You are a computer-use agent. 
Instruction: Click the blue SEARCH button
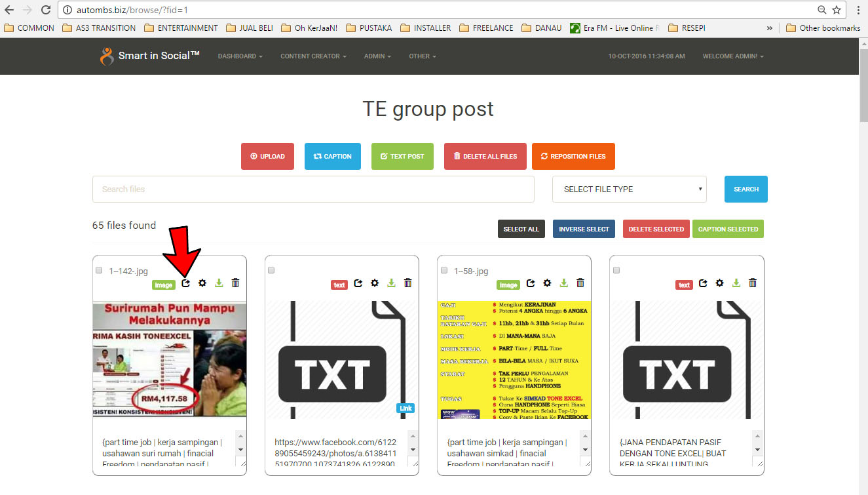tap(746, 189)
